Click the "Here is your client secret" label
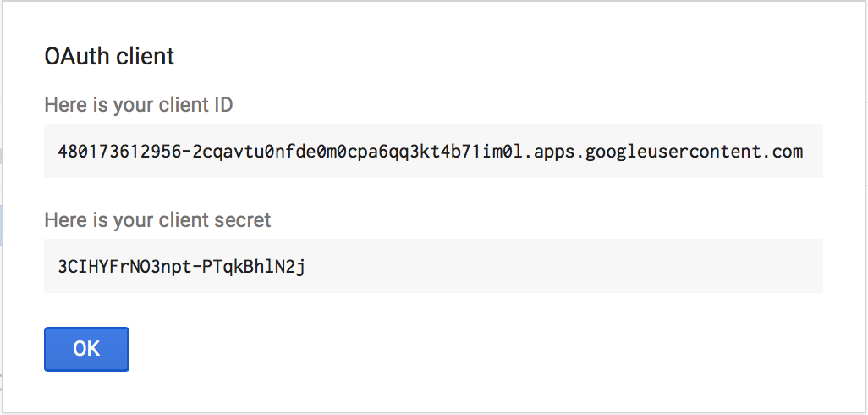Image resolution: width=868 pixels, height=415 pixels. pyautogui.click(x=157, y=220)
